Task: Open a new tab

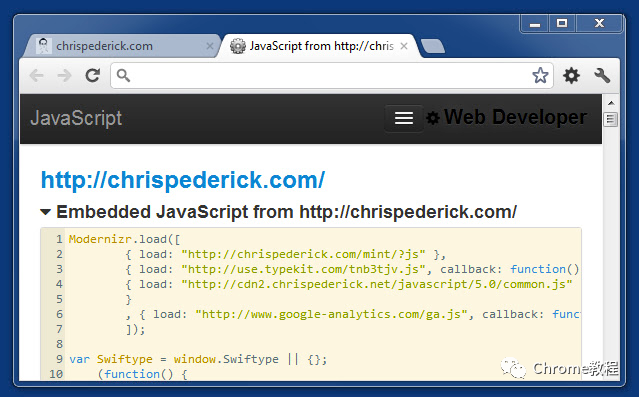Action: [433, 46]
